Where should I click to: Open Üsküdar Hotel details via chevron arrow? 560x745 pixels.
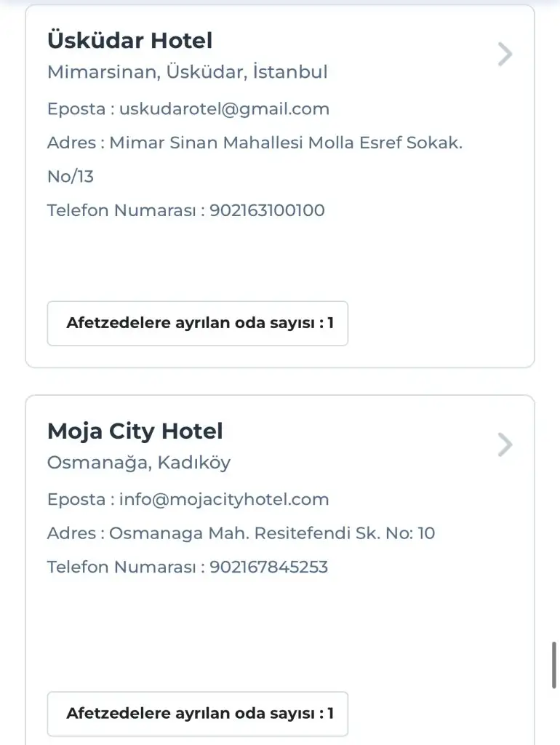click(505, 55)
